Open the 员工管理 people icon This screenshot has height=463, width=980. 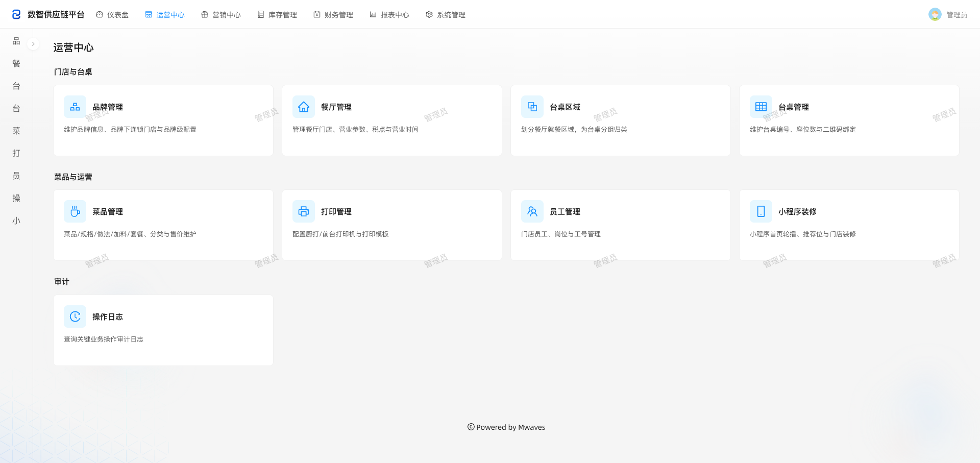coord(532,211)
